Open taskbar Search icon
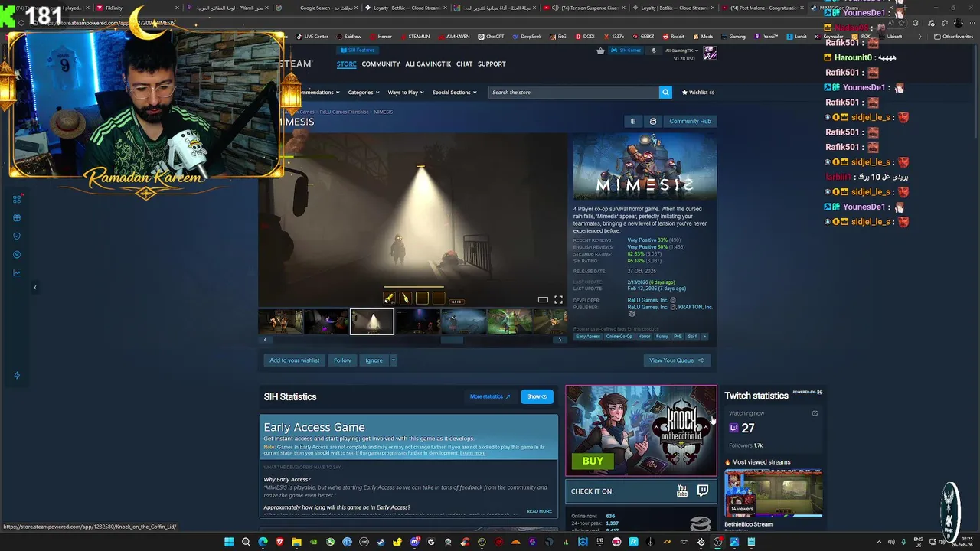 click(x=246, y=542)
